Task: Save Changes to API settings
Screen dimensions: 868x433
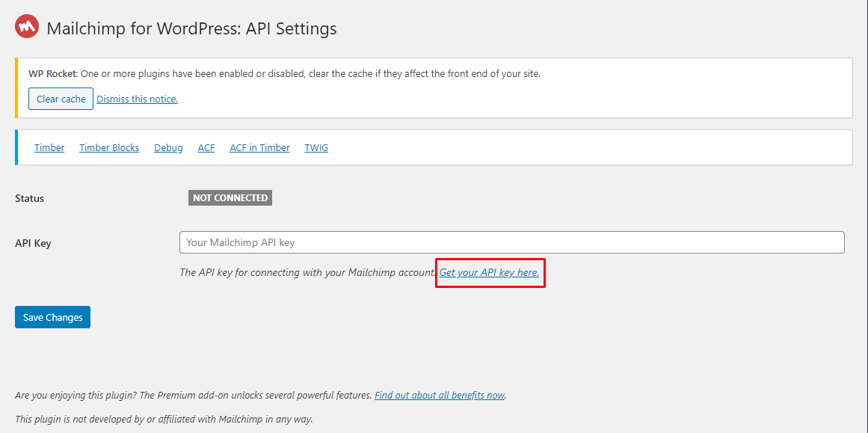Action: (x=52, y=317)
